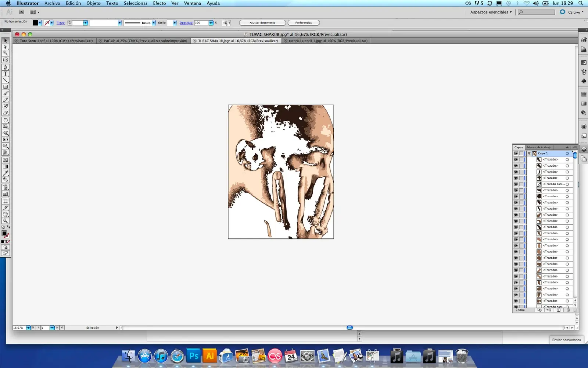588x368 pixels.
Task: Click the Ajustar documento button
Action: click(262, 23)
